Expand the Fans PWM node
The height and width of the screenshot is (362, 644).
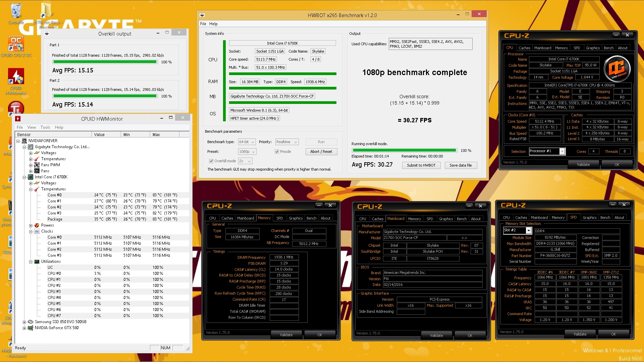coord(31,165)
